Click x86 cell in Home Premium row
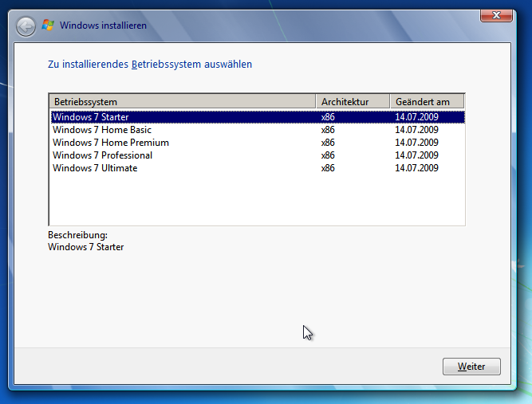The height and width of the screenshot is (404, 532). (328, 143)
